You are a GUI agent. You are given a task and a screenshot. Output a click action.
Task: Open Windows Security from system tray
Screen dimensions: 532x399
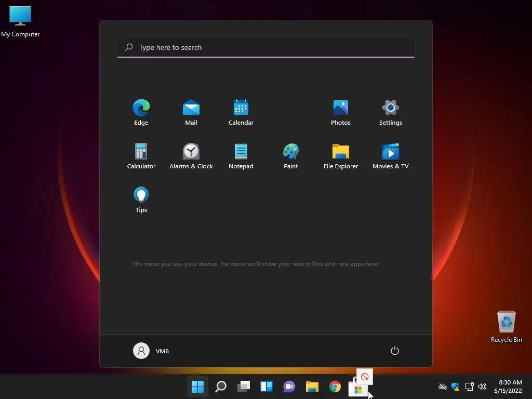click(x=455, y=387)
